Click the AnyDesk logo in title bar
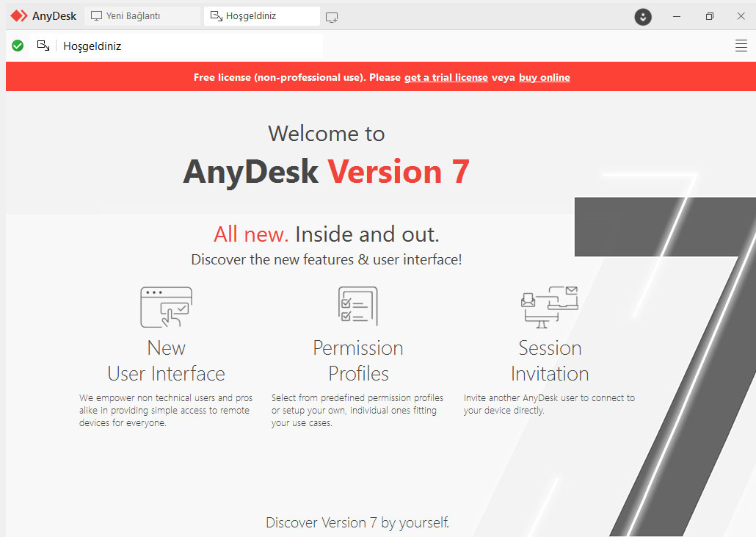 (43, 16)
